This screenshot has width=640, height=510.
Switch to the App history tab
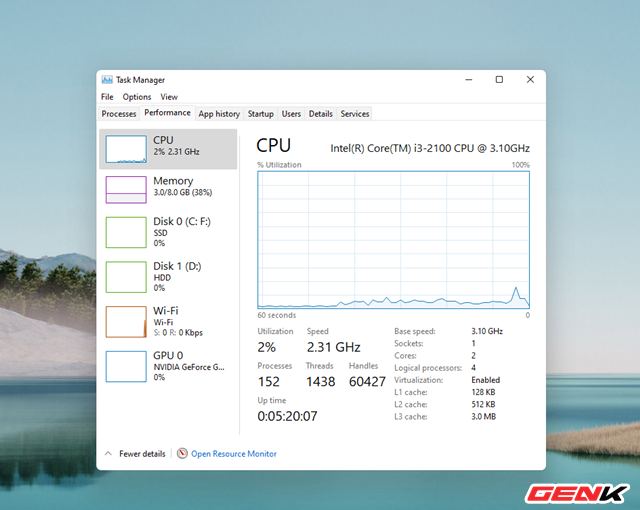pyautogui.click(x=219, y=114)
